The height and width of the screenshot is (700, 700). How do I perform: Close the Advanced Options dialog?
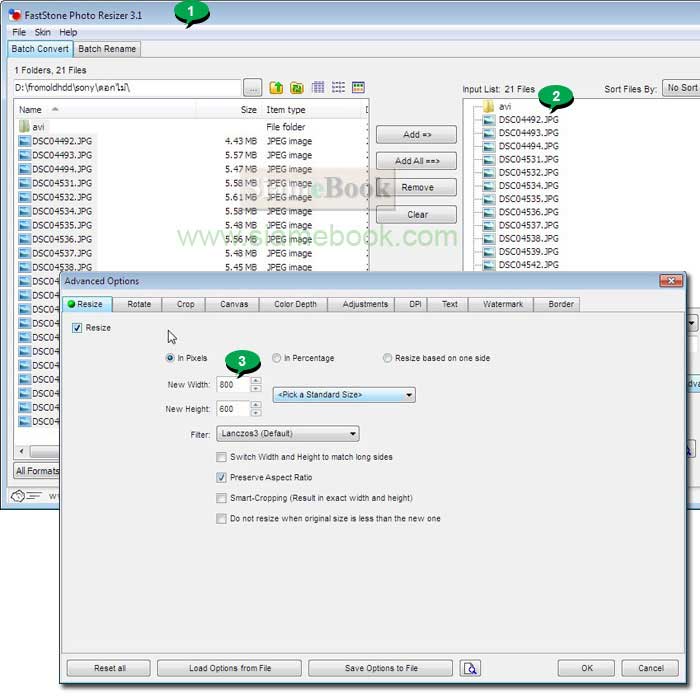671,281
